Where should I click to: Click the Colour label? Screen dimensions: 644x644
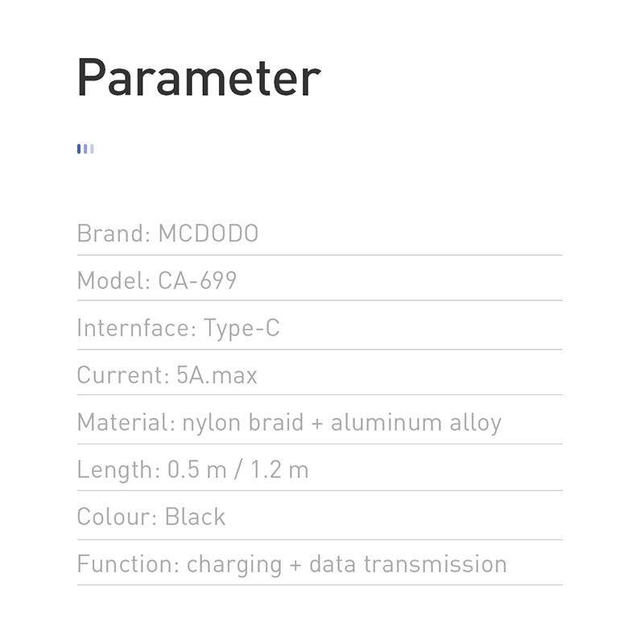click(x=117, y=517)
